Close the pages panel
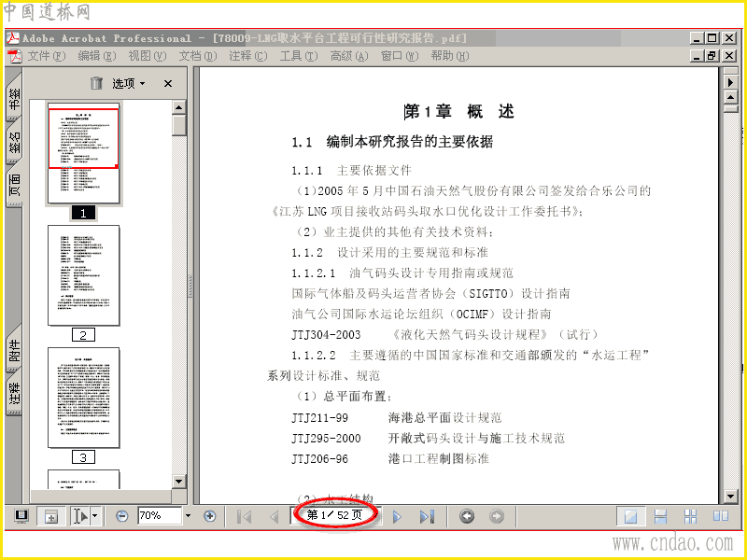 [x=168, y=84]
